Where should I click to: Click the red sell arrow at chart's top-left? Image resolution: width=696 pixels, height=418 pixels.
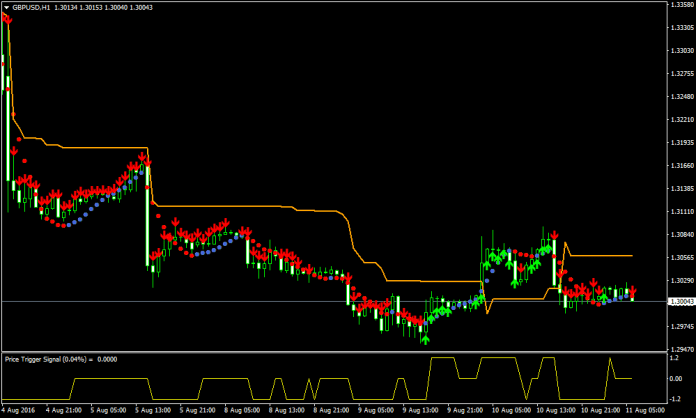(x=7, y=19)
